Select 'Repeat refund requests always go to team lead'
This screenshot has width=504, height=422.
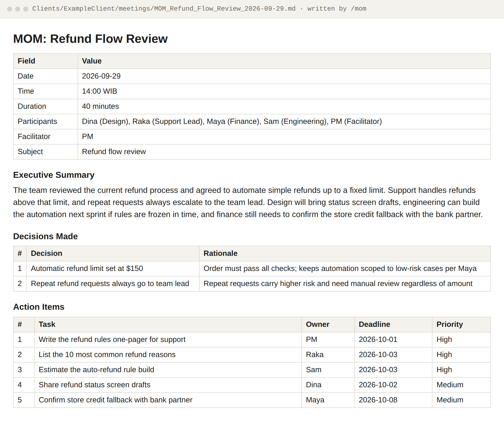pos(110,284)
